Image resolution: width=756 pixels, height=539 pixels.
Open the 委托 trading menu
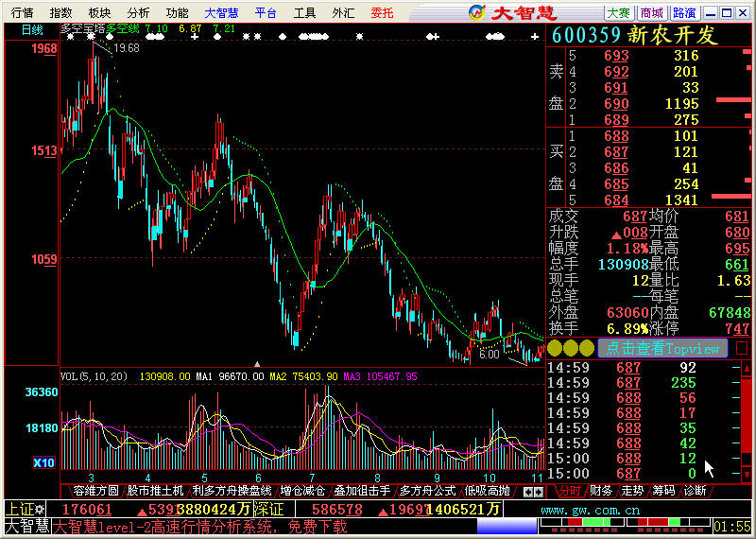click(383, 13)
